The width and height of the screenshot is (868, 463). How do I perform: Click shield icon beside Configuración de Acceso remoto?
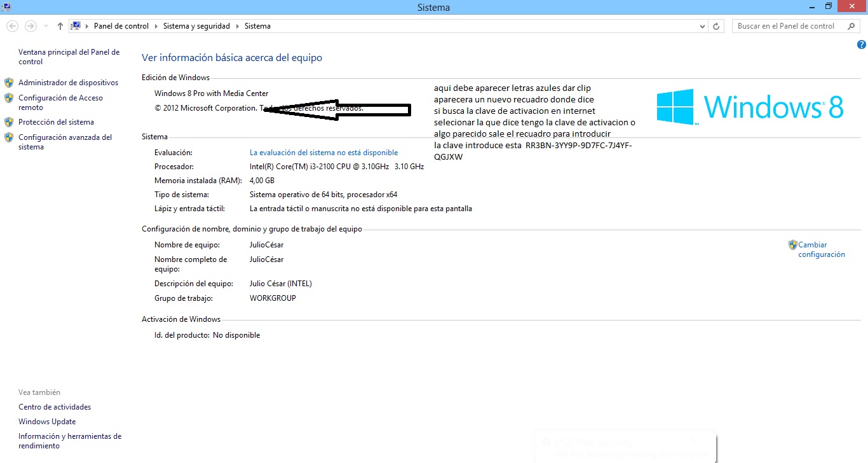coord(9,98)
